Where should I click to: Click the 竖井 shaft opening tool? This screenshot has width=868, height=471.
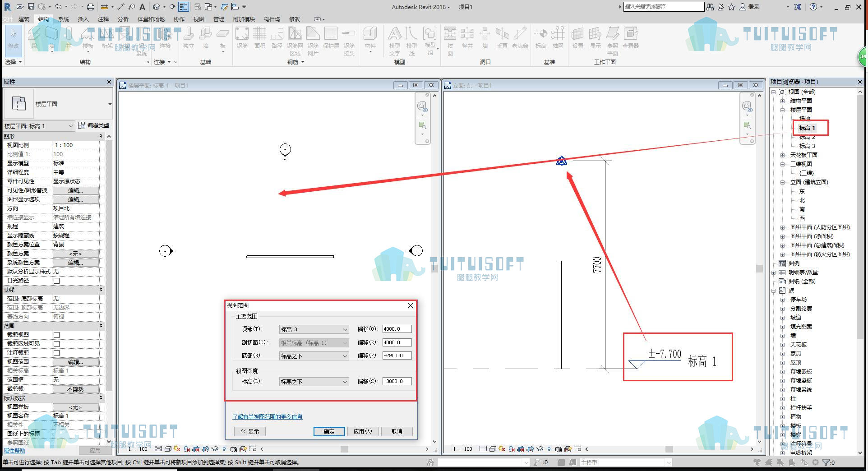pos(467,37)
